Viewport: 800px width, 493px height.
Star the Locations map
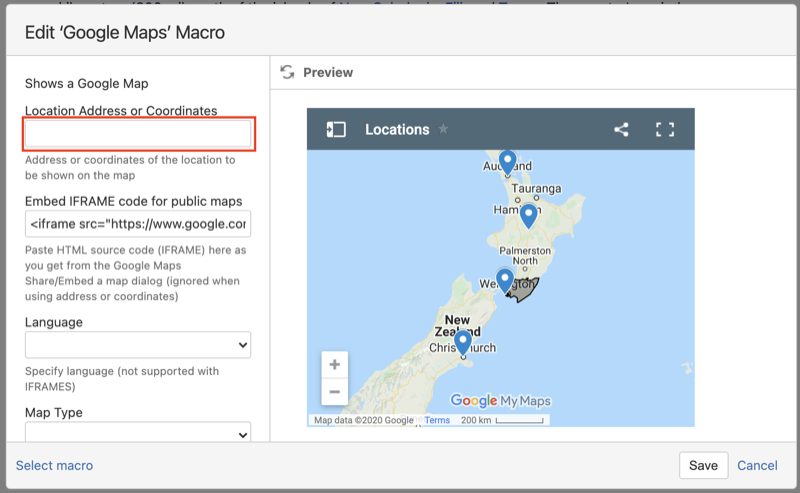(443, 129)
